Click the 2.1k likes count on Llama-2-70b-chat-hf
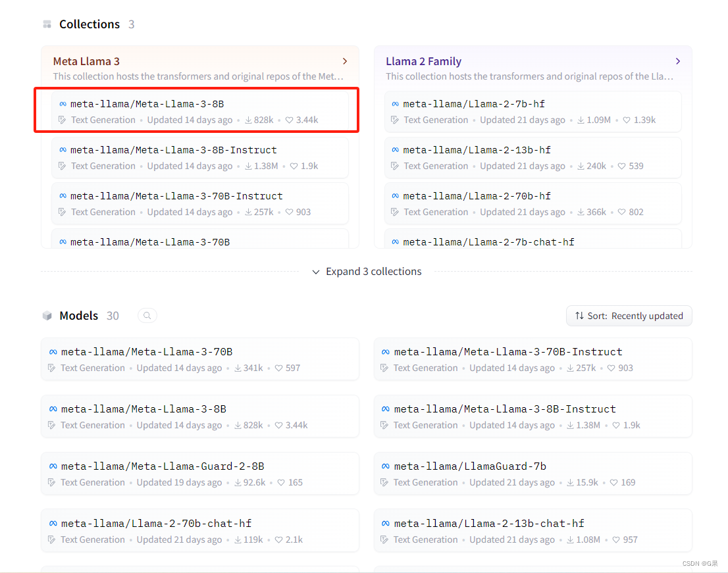Viewport: 728px width, 573px height. click(294, 539)
